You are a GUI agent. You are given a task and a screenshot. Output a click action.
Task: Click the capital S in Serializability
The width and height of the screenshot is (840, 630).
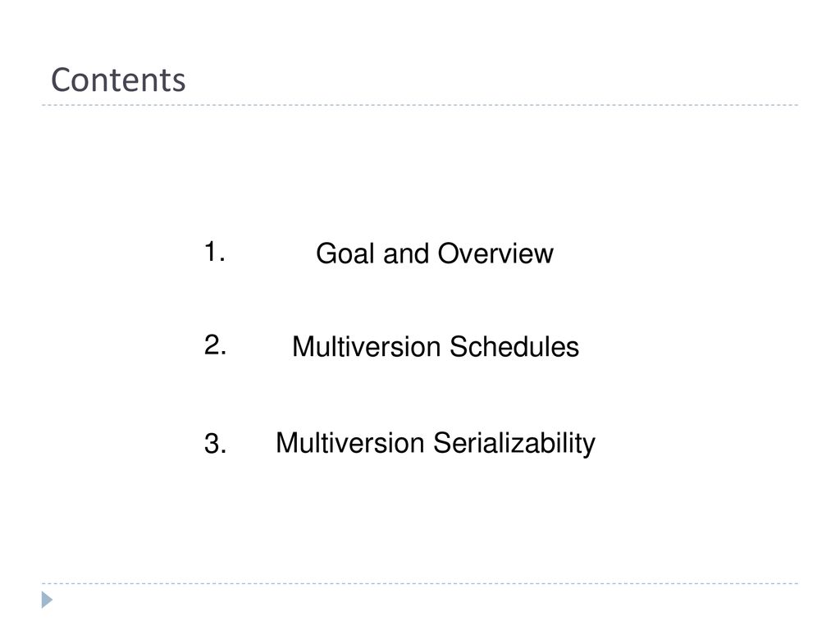coord(443,443)
